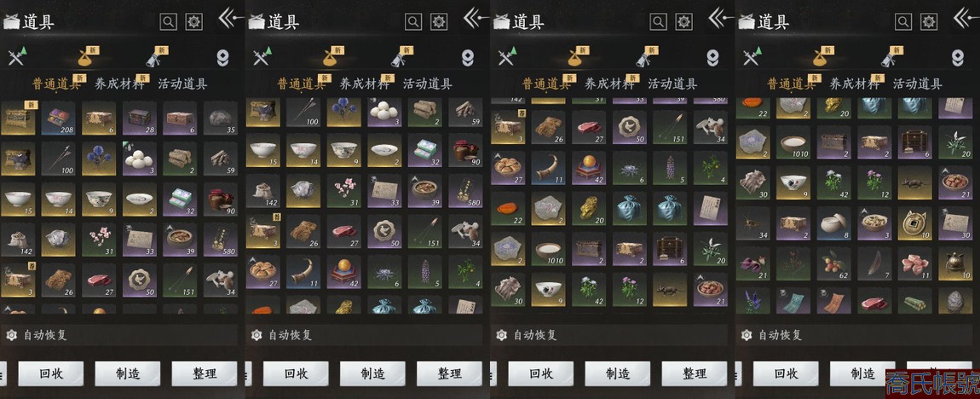Collapse the third inventory panel via double-arrow
The width and height of the screenshot is (980, 399).
(x=721, y=18)
